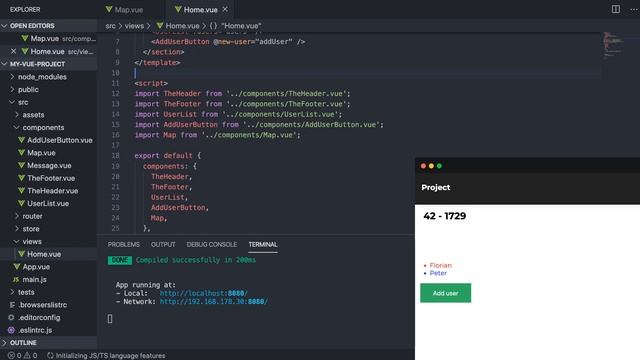Screen dimensions: 640x360
Task: Select the Home.vue editor tab
Action: (200, 9)
